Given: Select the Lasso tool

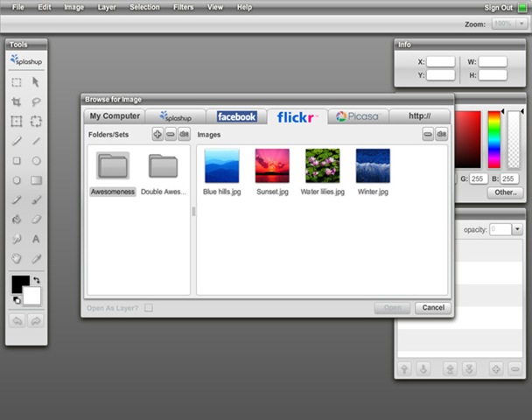Looking at the screenshot, I should (37, 101).
